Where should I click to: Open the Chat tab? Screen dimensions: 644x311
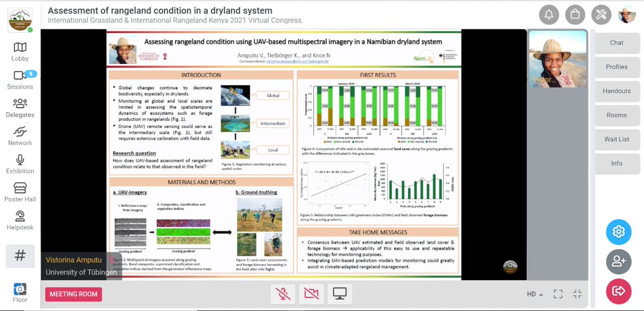click(x=617, y=42)
